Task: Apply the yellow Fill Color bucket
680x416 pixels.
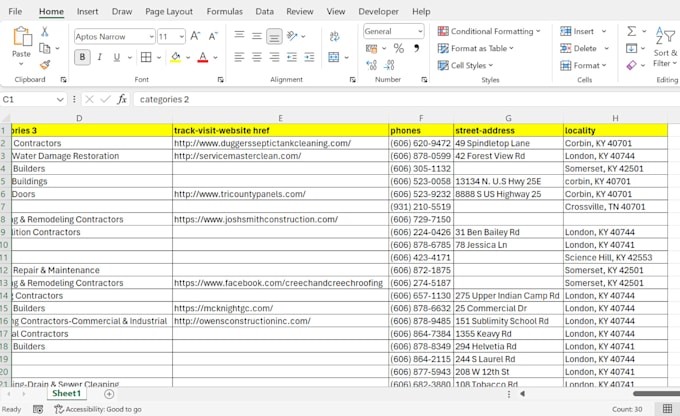Action: click(x=176, y=57)
